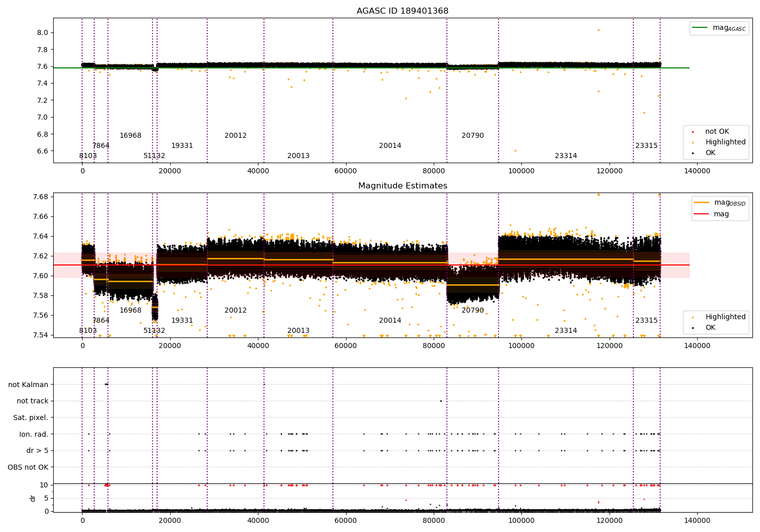The image size is (760, 532).
Task: Click y-axis tick 7.64
Action: 40,236
